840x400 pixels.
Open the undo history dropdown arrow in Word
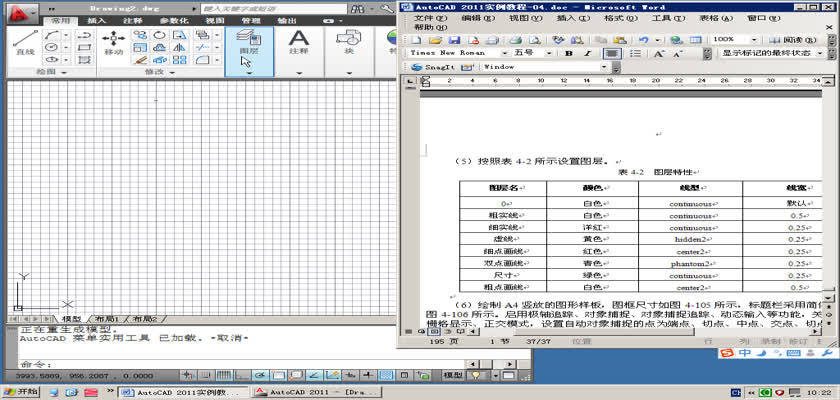tap(657, 40)
